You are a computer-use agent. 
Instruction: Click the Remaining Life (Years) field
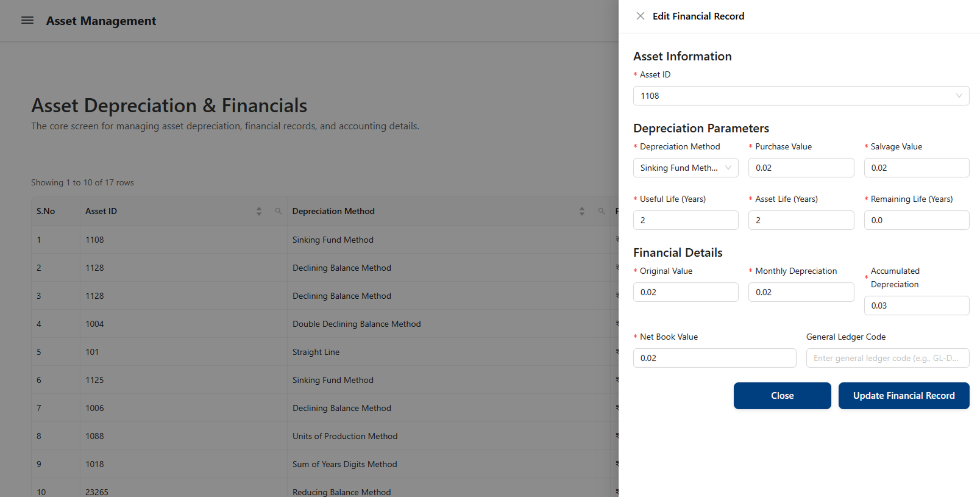(916, 220)
